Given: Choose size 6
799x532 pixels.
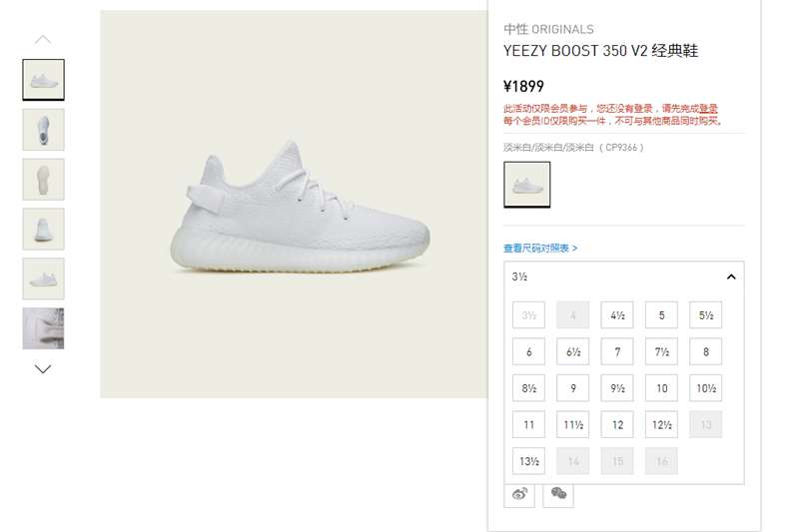Looking at the screenshot, I should pos(528,351).
